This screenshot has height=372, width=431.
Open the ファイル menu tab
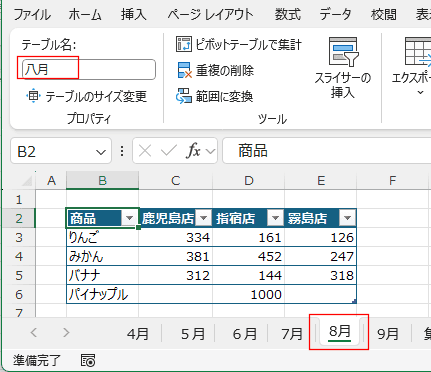coord(32,15)
